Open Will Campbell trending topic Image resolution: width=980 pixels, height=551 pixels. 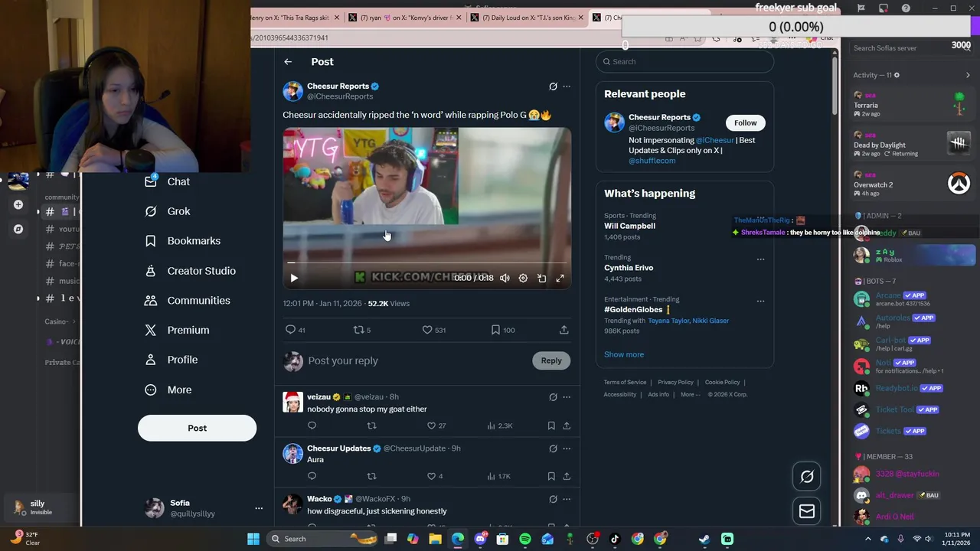[629, 226]
